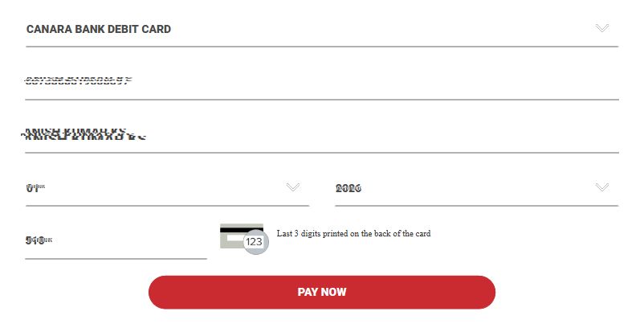Click the masked card number text
644x324 pixels.
(x=78, y=80)
